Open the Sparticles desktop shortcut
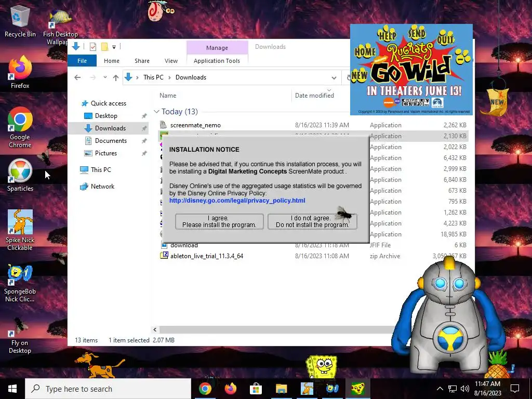This screenshot has height=399, width=532. [20, 176]
